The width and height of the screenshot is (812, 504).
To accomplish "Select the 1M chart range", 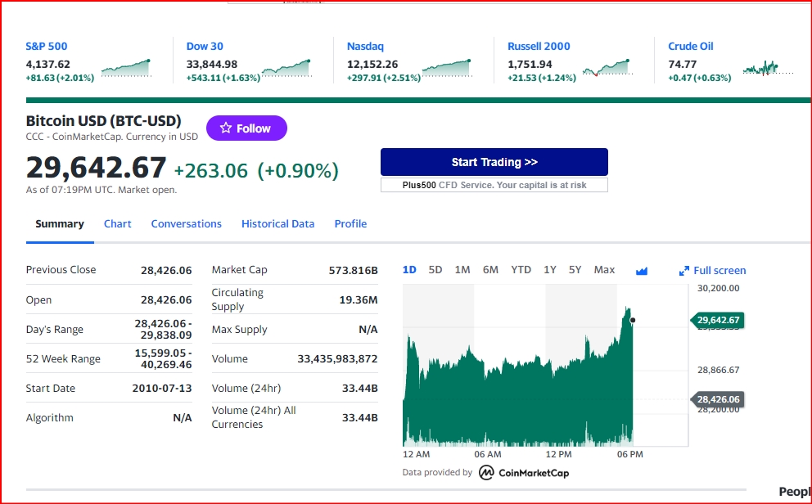I will [462, 270].
